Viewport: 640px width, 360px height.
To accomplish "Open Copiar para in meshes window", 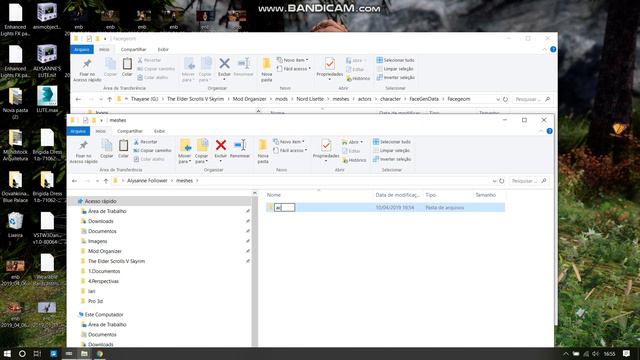I will 202,151.
